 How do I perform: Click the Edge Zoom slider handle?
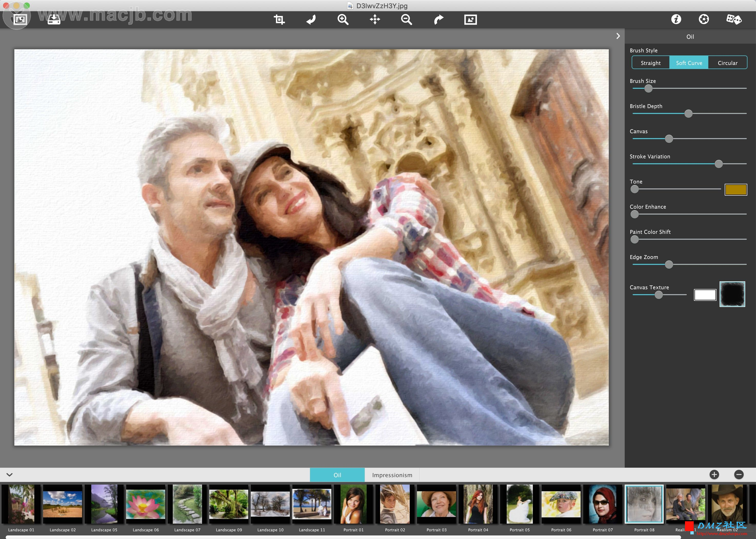pyautogui.click(x=669, y=265)
